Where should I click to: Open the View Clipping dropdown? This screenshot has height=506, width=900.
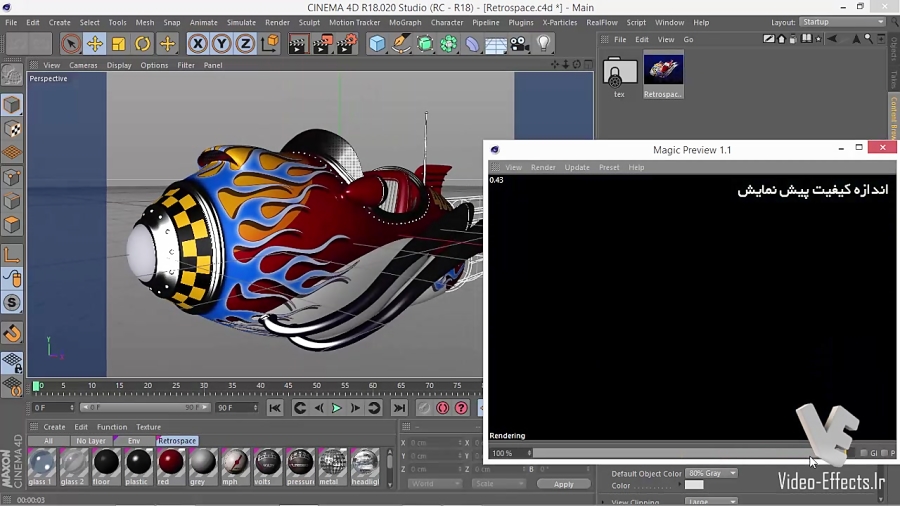(x=711, y=501)
